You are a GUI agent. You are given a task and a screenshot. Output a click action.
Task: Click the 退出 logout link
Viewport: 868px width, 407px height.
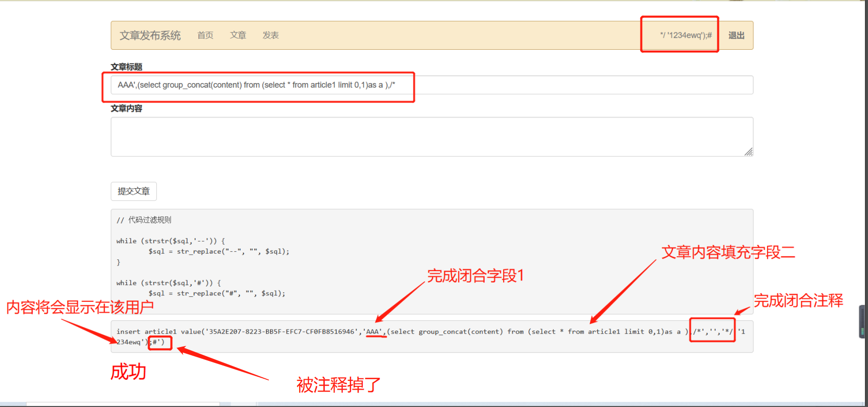(x=736, y=35)
